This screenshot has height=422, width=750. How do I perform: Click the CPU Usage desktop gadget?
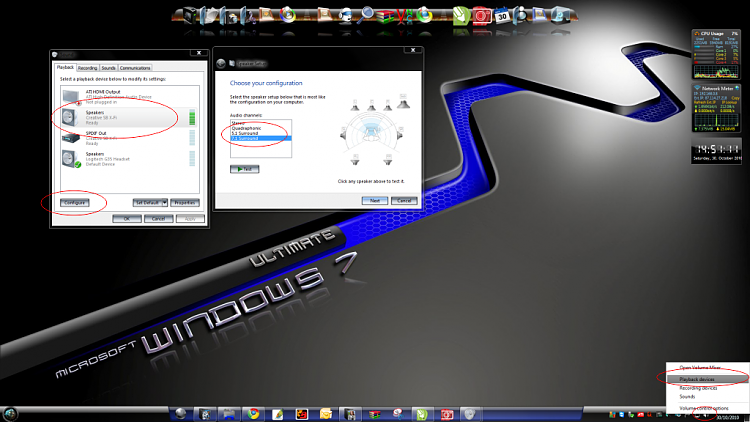(716, 54)
